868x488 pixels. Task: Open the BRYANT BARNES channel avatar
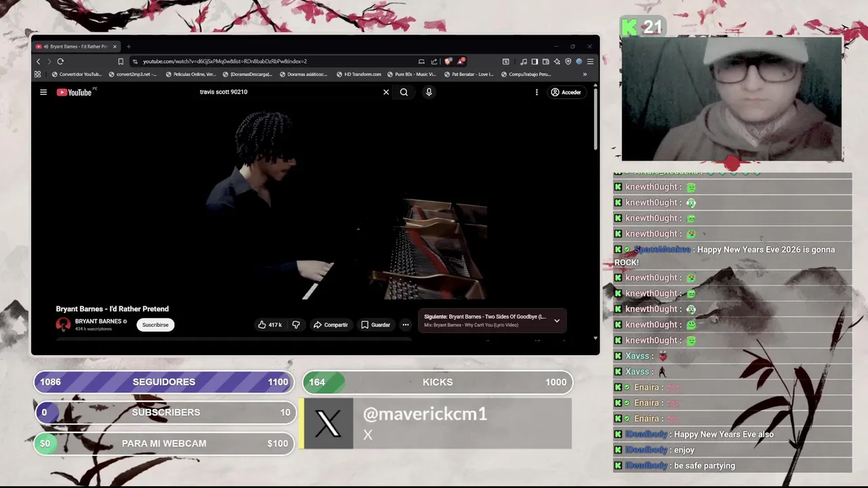click(x=63, y=325)
